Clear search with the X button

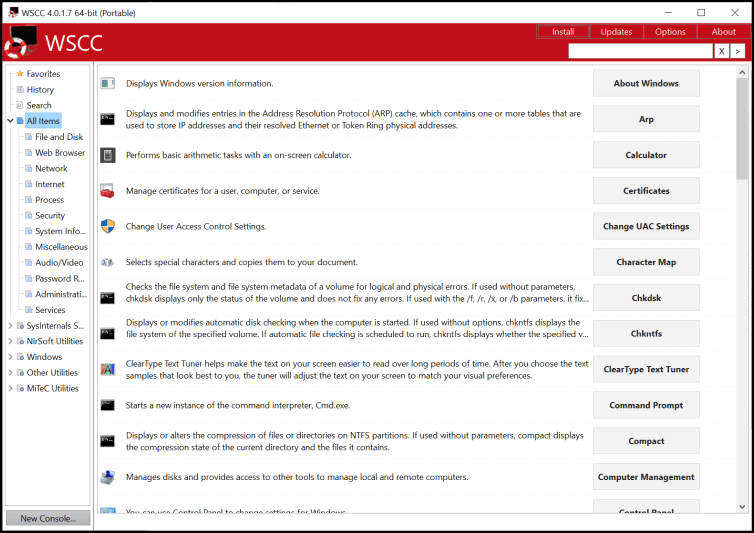(x=721, y=51)
